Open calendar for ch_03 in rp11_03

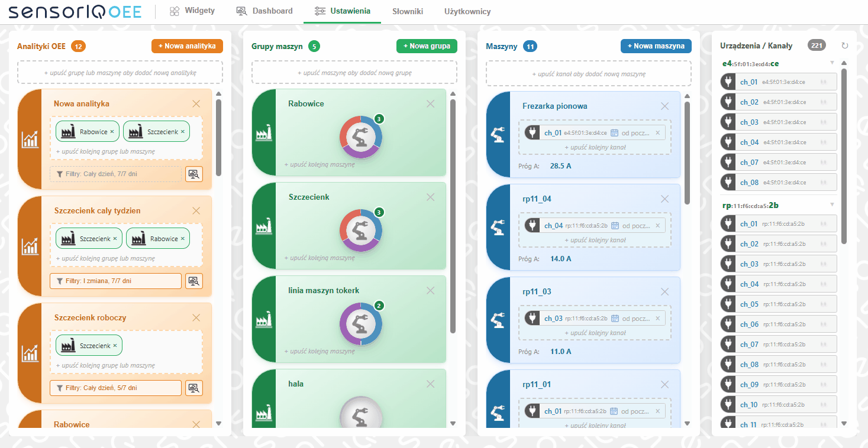(615, 319)
